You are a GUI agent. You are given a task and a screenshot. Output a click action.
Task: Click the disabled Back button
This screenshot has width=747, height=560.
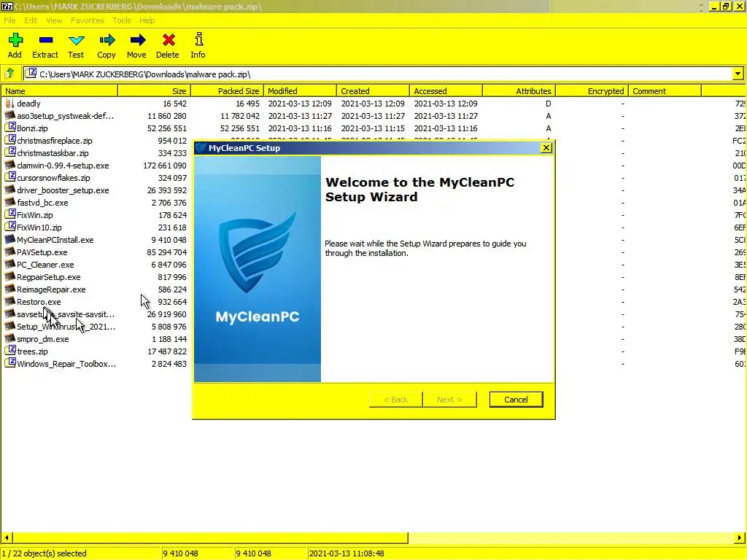coord(396,400)
